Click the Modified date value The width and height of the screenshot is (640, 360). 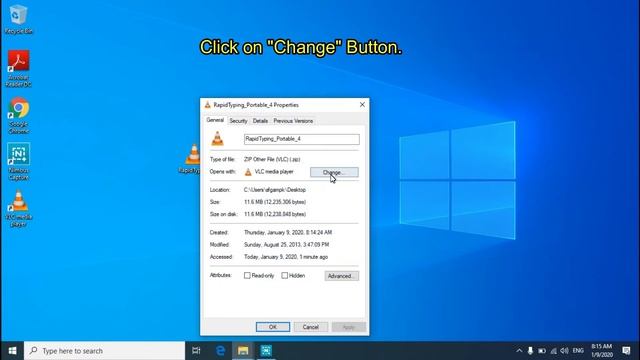pos(287,245)
